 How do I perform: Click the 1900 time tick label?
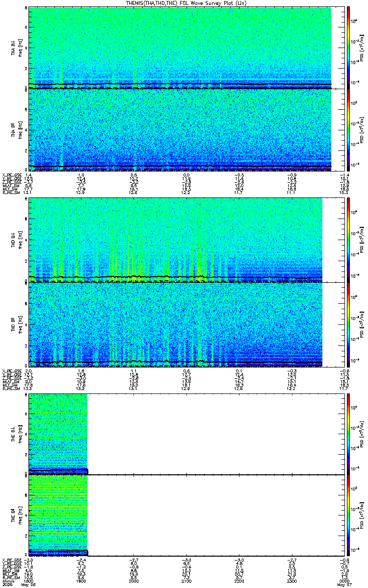(x=81, y=581)
